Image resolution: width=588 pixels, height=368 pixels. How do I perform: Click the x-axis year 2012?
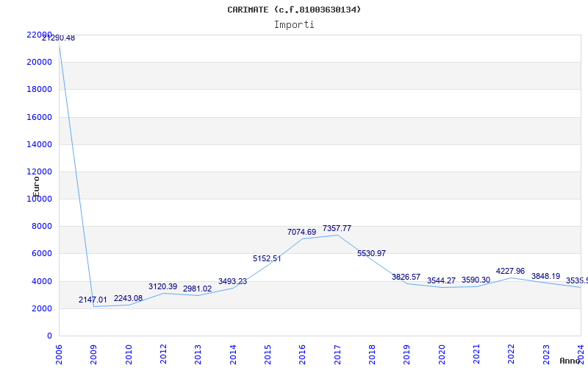tap(163, 355)
